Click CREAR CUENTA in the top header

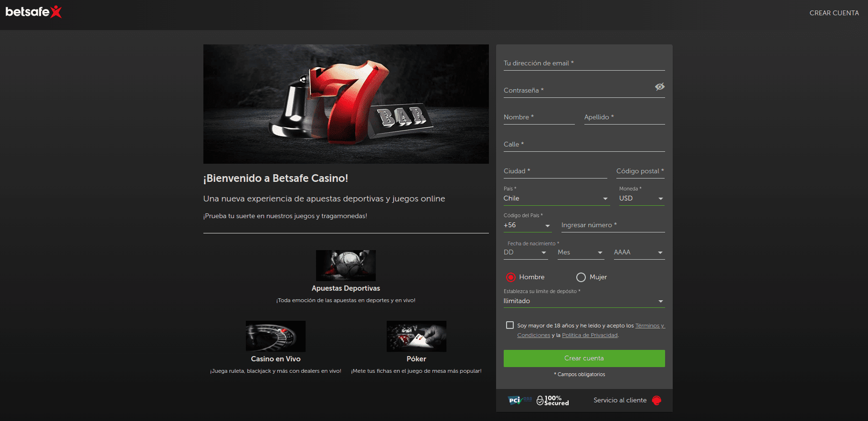(x=834, y=13)
